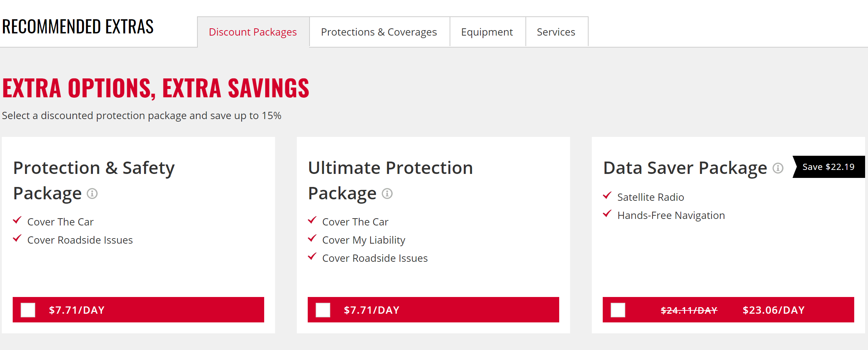Tick the Protection & Safety Package checkbox
This screenshot has height=350, width=868.
[x=28, y=310]
